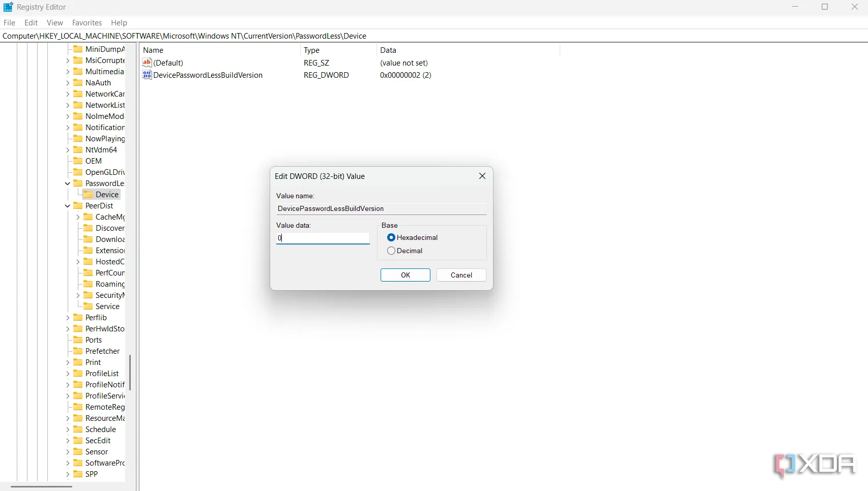The image size is (868, 491).
Task: Click the NowPlaying folder icon
Action: tap(78, 139)
